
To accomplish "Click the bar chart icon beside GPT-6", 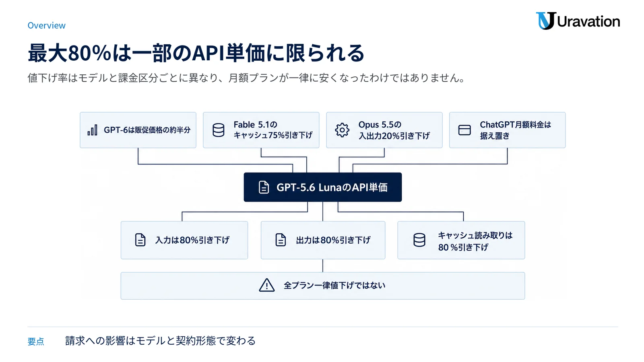I will pos(92,130).
